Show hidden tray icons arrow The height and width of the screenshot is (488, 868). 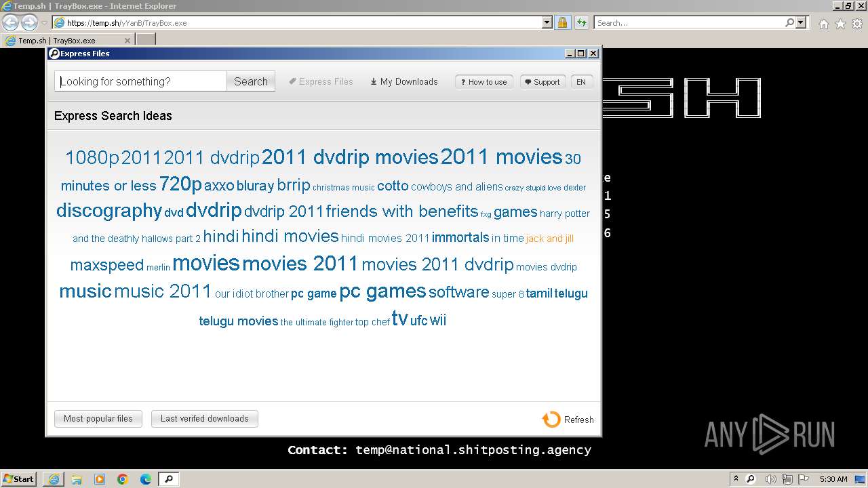point(736,479)
